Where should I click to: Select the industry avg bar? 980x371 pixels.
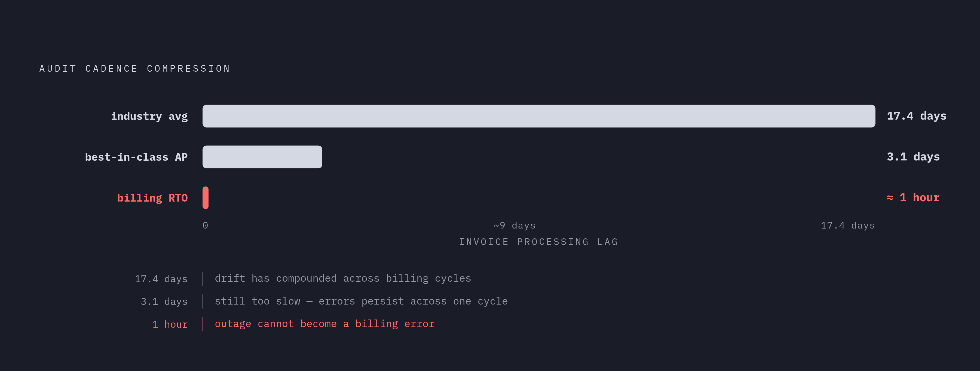pyautogui.click(x=539, y=116)
